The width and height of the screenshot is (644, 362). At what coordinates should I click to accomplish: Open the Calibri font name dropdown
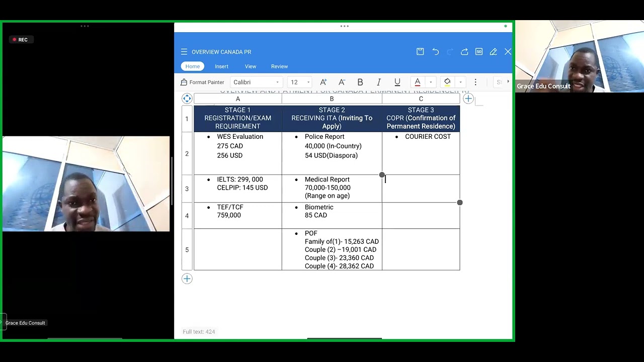click(257, 82)
